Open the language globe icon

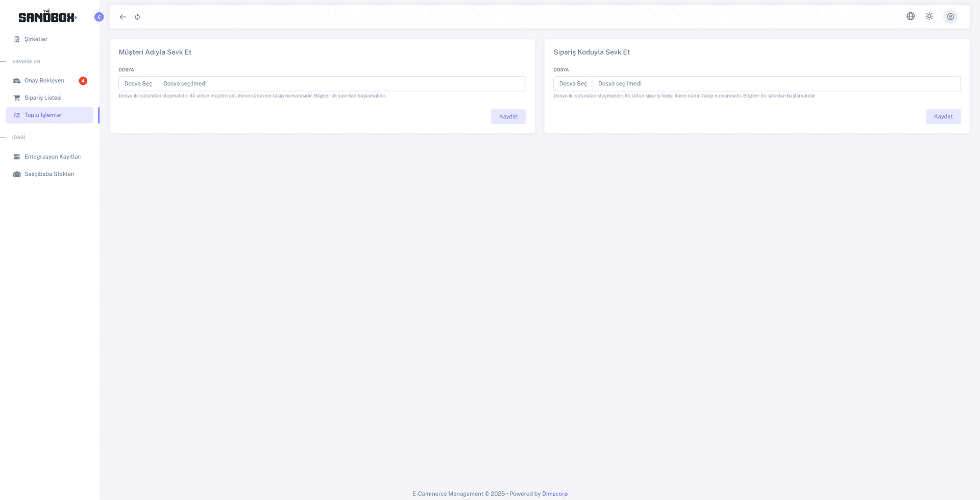tap(910, 16)
